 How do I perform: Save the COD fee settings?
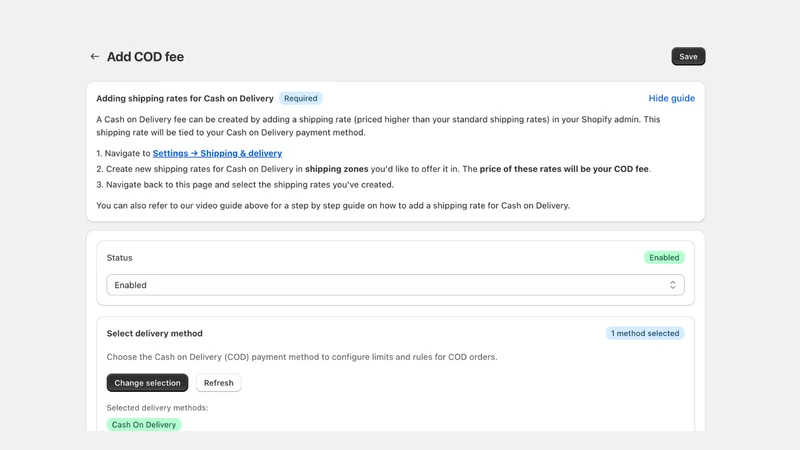tap(688, 57)
